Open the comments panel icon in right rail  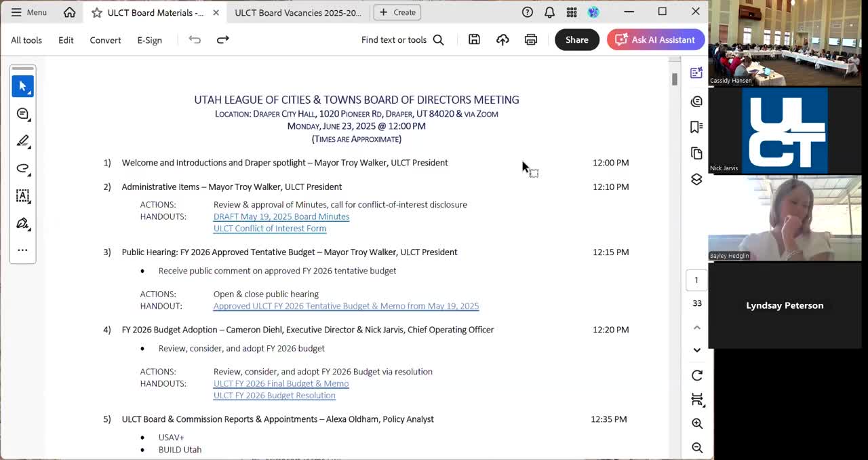coord(696,101)
